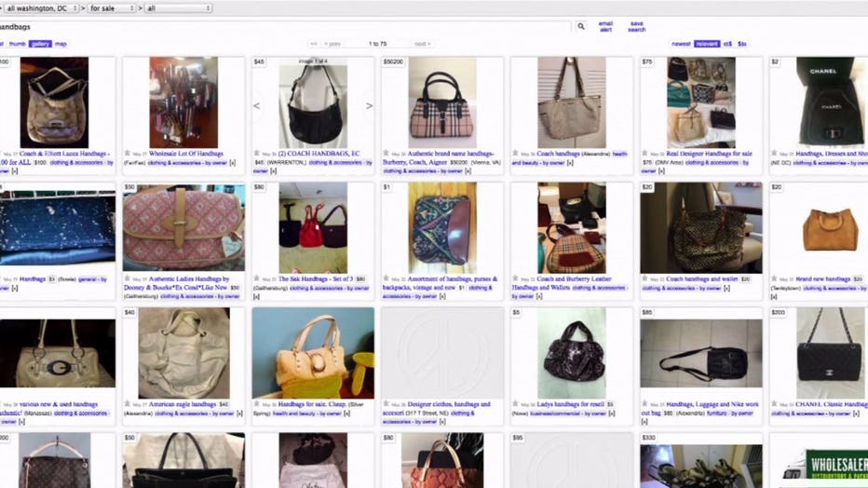Viewport: 868px width, 488px height.
Task: Star the Authentic Ladies Handbags by Dooney listing
Action: 128,278
